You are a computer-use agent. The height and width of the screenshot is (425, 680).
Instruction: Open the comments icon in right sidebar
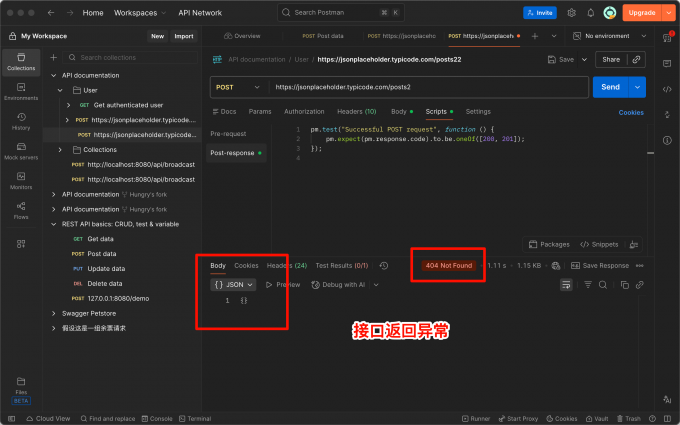point(667,64)
